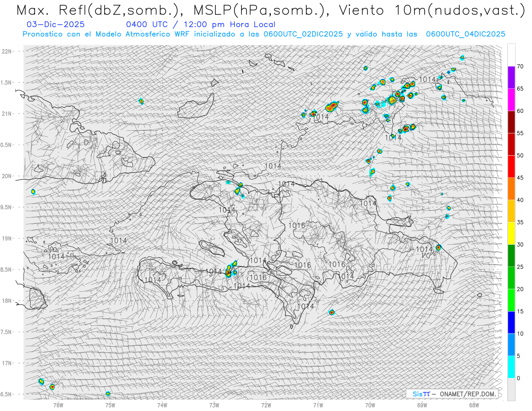
Task: Select the colorbar value '60'
Action: 520,111
